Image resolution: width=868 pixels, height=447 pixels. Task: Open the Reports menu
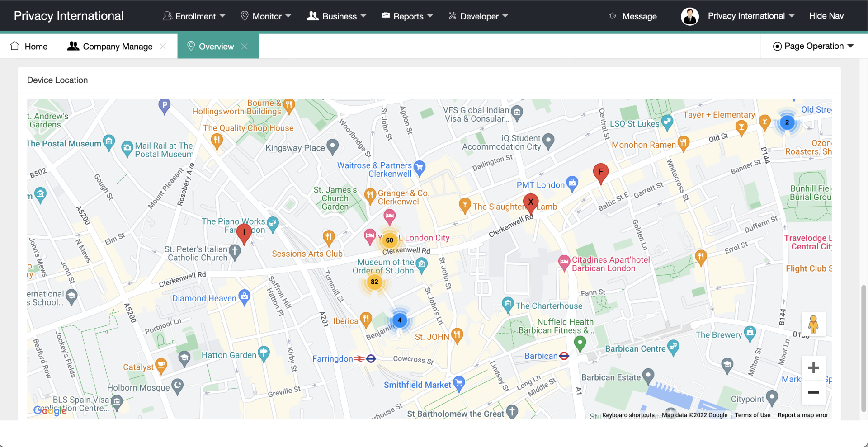point(407,16)
